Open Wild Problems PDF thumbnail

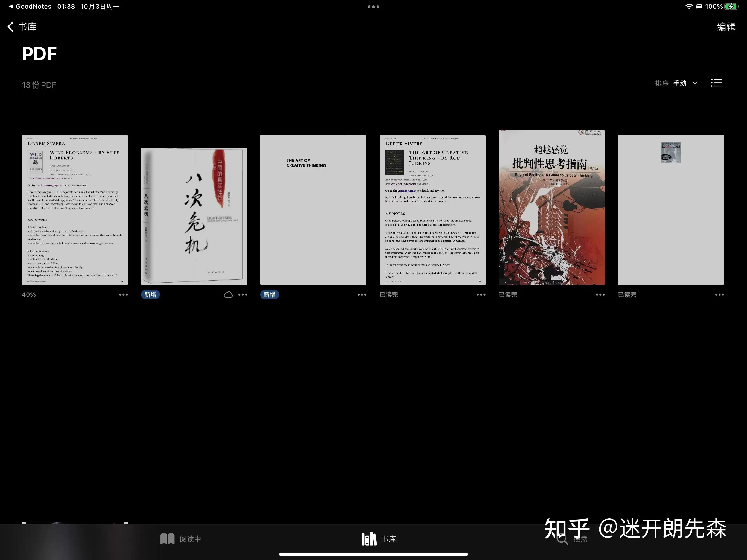point(75,210)
